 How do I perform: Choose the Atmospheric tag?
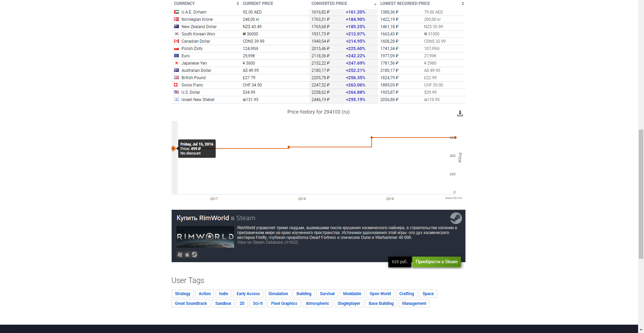coord(317,303)
